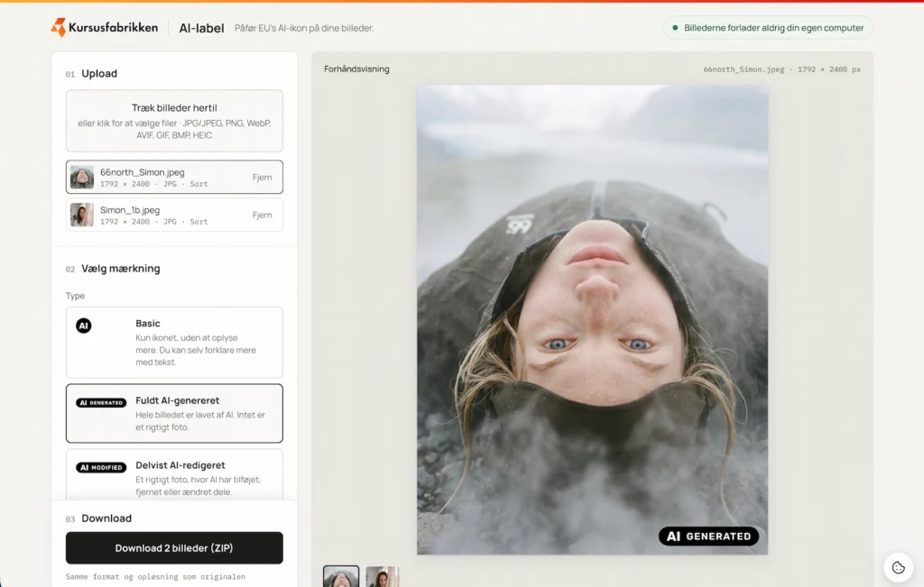The height and width of the screenshot is (587, 924).
Task: Click the Basic AI badge icon
Action: click(x=84, y=326)
